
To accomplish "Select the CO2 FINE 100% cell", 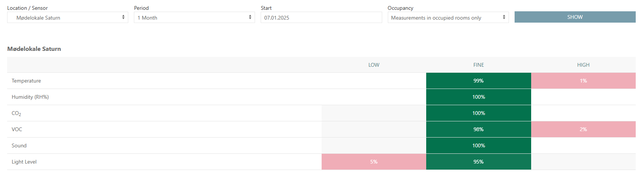I will pyautogui.click(x=478, y=113).
